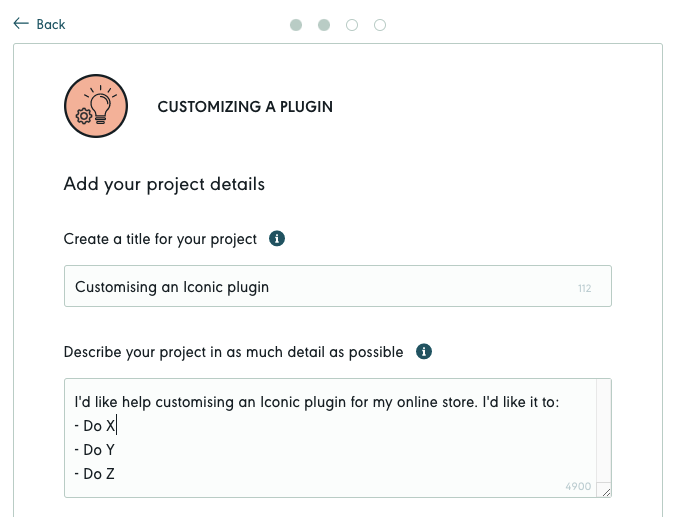The width and height of the screenshot is (676, 517).
Task: Jump to the fourth progress step dot
Action: [380, 25]
